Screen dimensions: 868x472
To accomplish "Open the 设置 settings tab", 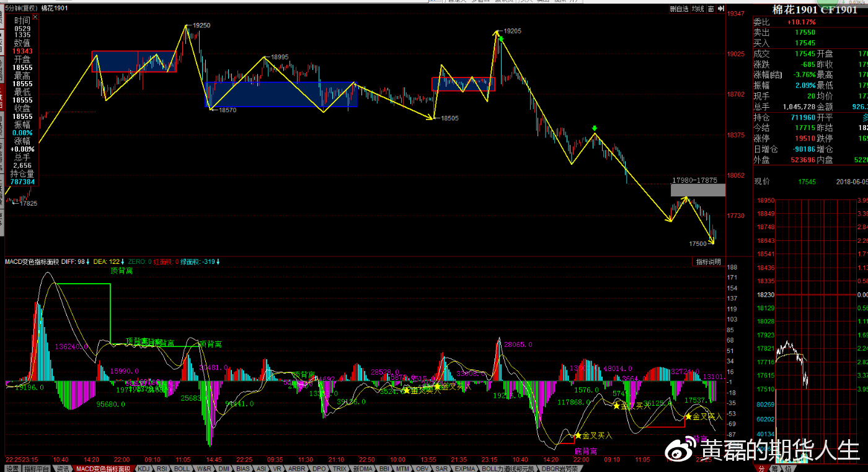I will [12, 468].
